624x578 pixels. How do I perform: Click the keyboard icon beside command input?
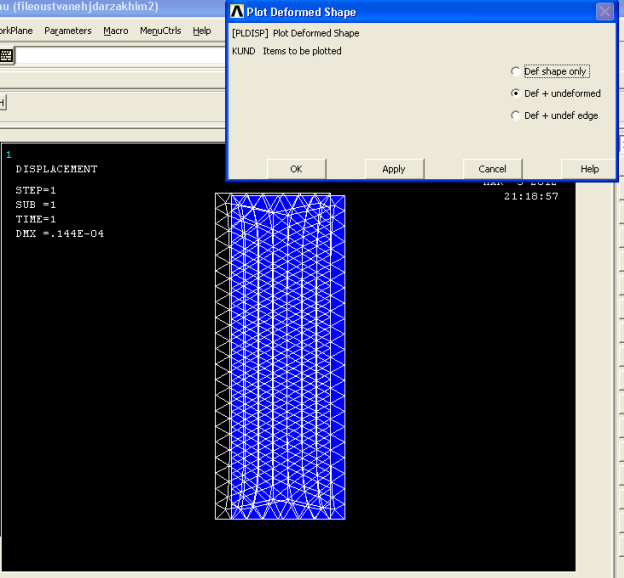tap(6, 56)
